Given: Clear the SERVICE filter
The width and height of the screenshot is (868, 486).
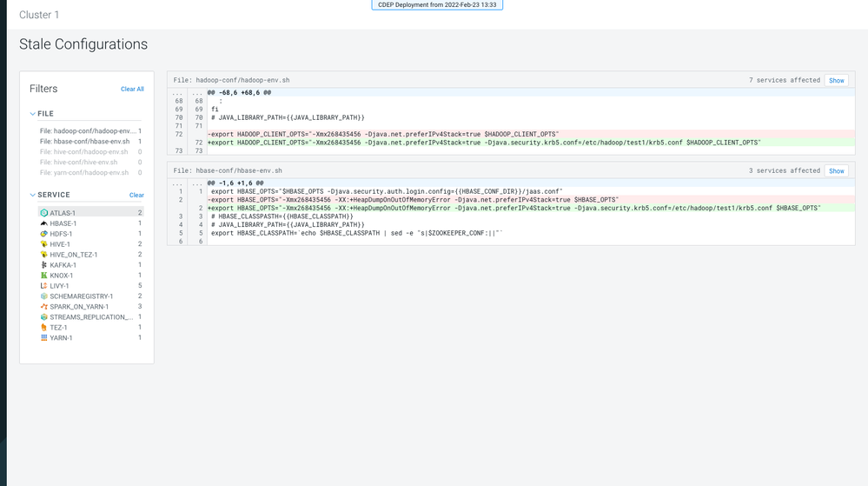Looking at the screenshot, I should tap(136, 195).
